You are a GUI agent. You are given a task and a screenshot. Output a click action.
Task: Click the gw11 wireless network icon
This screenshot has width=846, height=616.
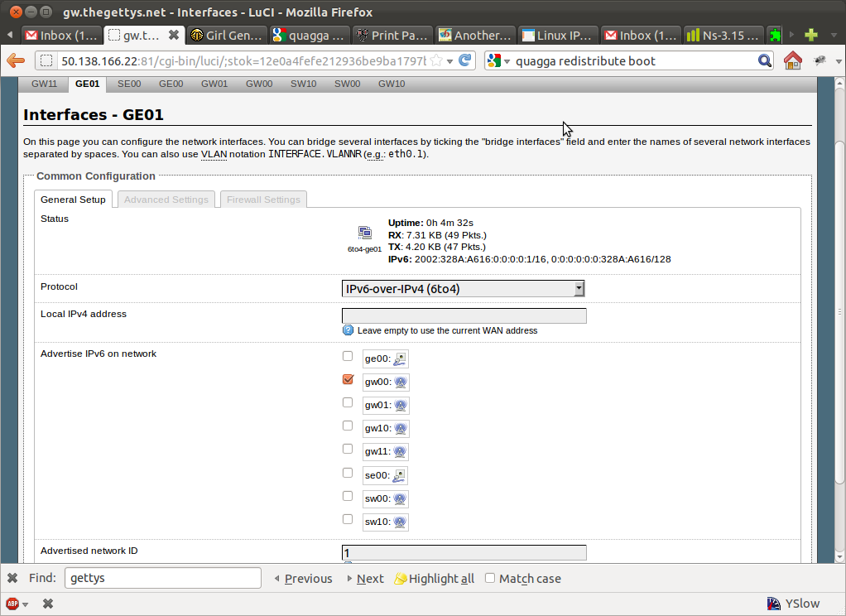(400, 452)
